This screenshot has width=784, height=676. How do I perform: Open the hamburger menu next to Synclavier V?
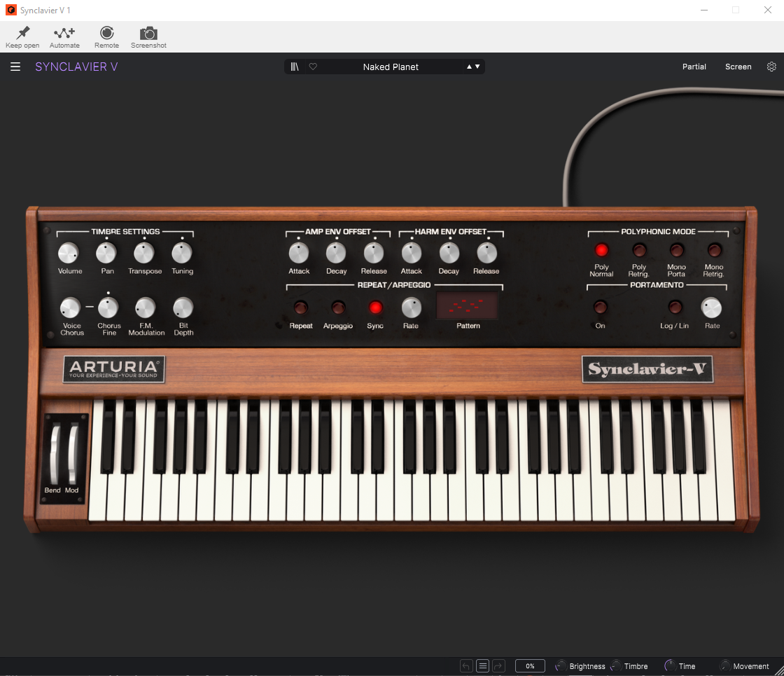pos(15,66)
